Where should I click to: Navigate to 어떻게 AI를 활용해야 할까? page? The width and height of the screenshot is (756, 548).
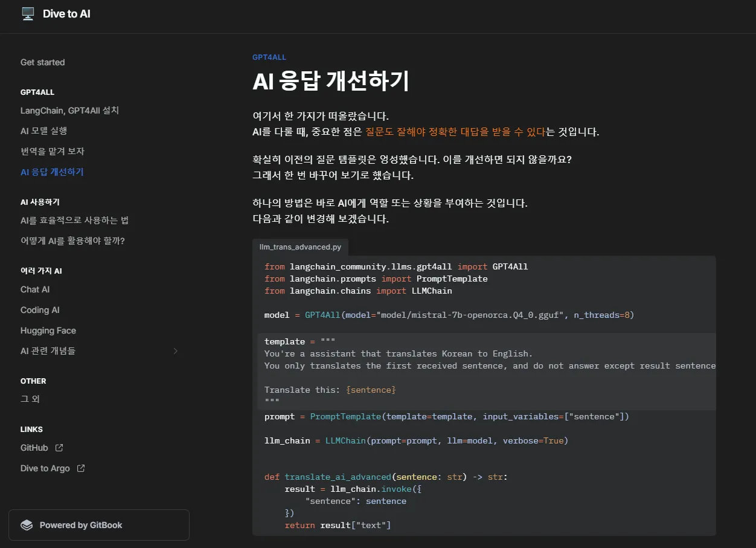pos(72,241)
